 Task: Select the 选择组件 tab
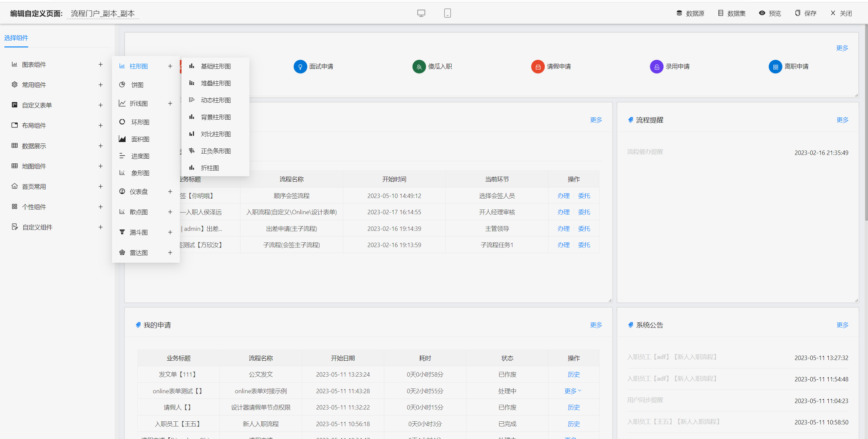(x=16, y=38)
